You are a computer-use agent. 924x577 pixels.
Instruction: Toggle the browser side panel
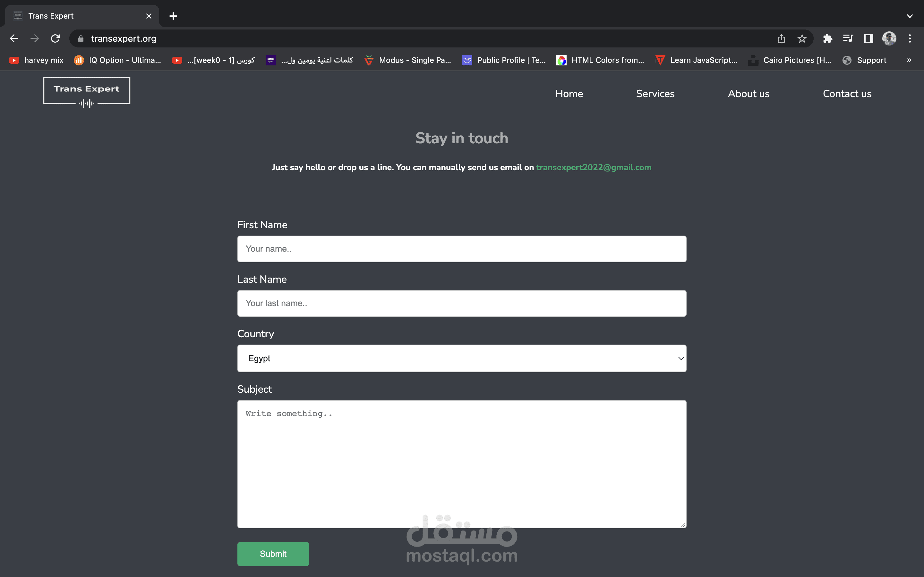pyautogui.click(x=868, y=38)
